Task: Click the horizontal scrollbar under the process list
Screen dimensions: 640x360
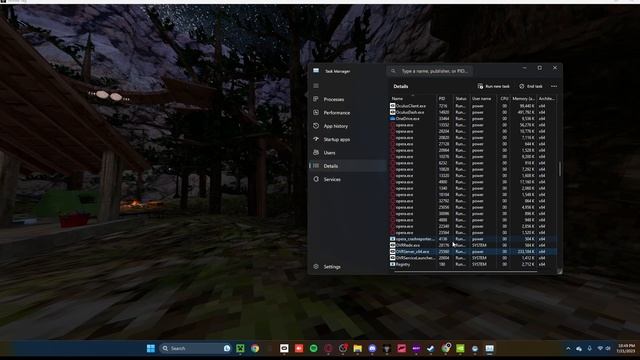Action: click(465, 271)
